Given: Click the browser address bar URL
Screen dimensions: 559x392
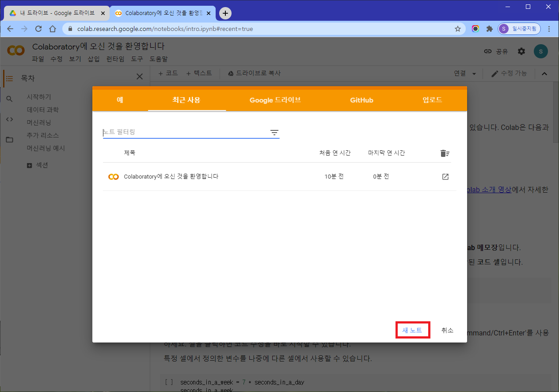Looking at the screenshot, I should [x=165, y=29].
